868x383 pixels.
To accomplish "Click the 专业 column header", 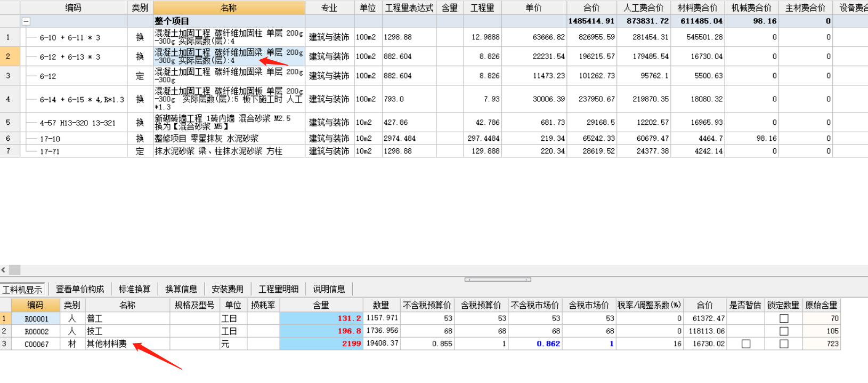I will tap(329, 7).
